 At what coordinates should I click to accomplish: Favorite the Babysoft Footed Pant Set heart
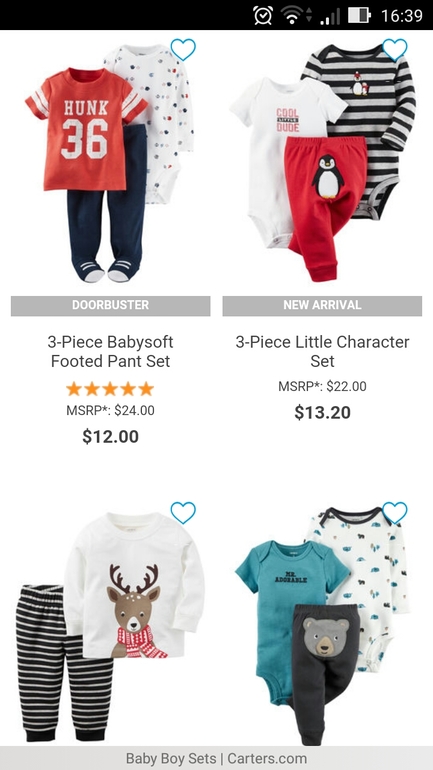pos(183,49)
